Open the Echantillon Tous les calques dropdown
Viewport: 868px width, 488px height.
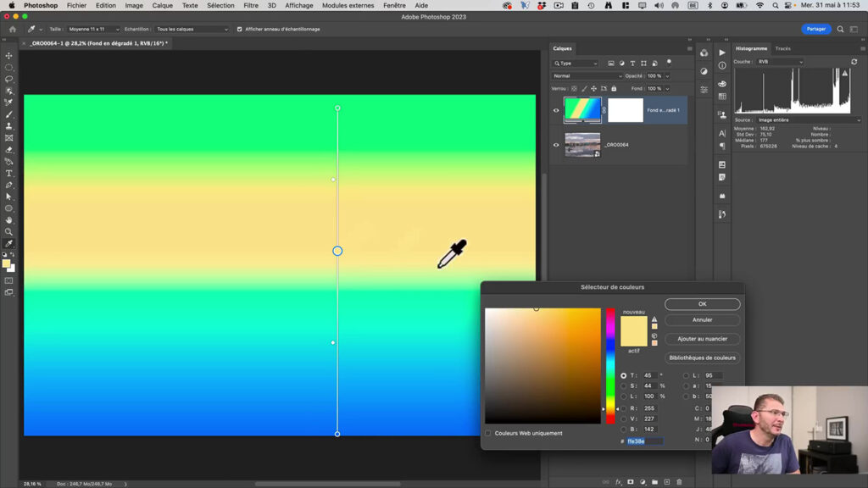point(192,30)
